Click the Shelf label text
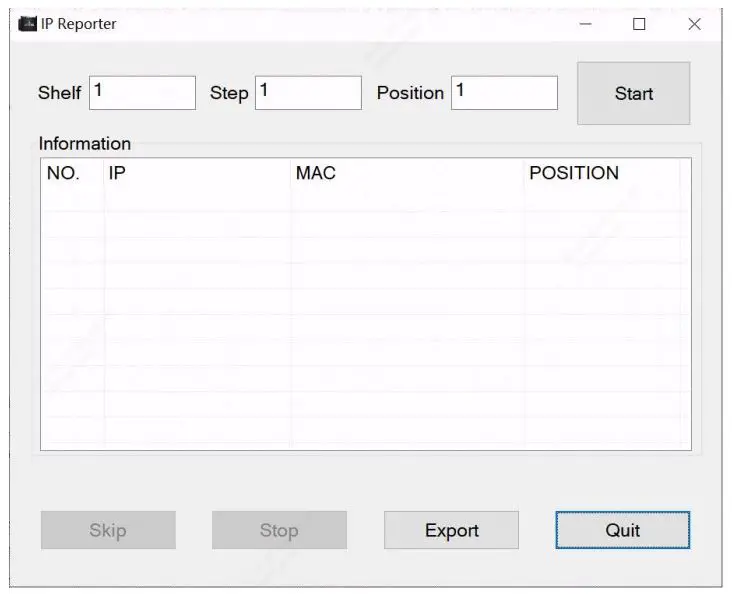This screenshot has height=594, width=732. coord(59,93)
